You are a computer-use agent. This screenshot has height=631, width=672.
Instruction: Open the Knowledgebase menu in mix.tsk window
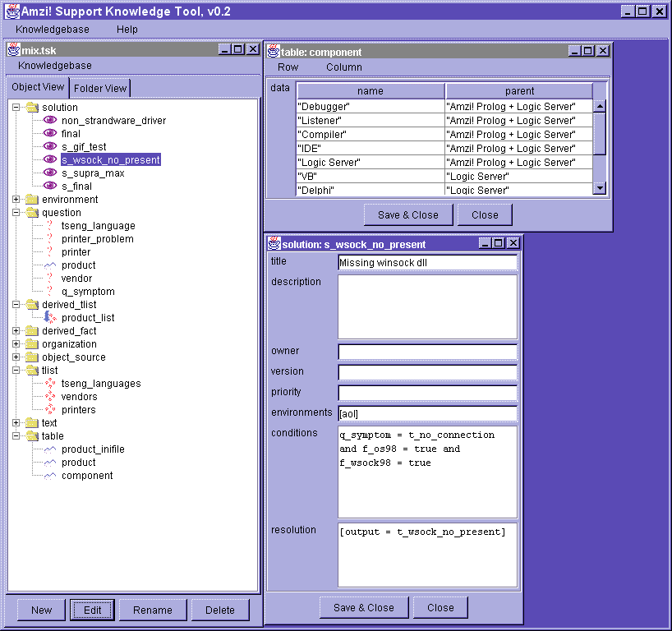pos(55,66)
